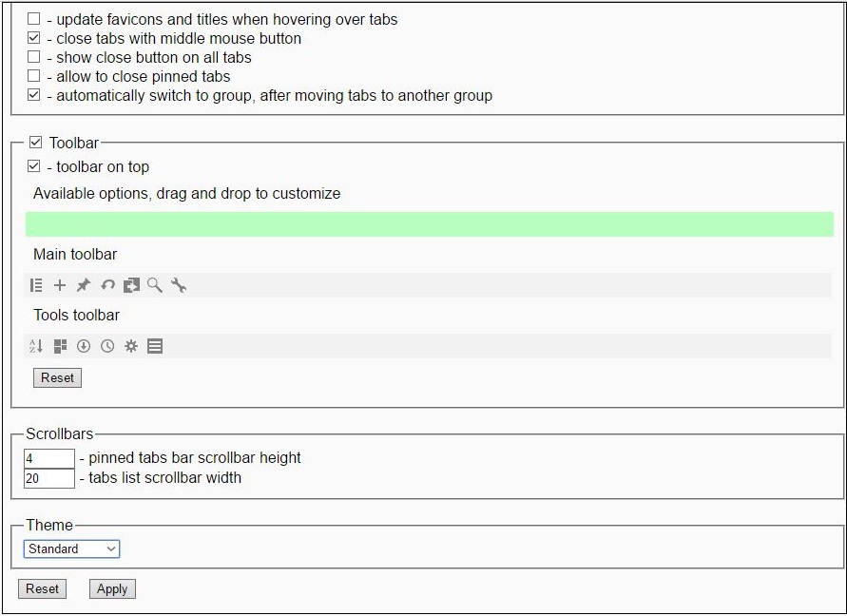Enable updating favicons when hovering over tabs
This screenshot has height=616, width=847.
[33, 17]
